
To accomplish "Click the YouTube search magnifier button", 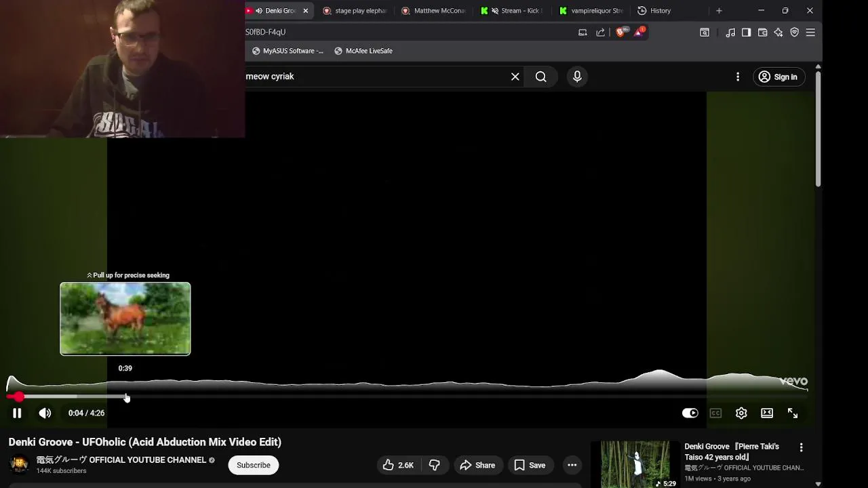I will (x=540, y=77).
